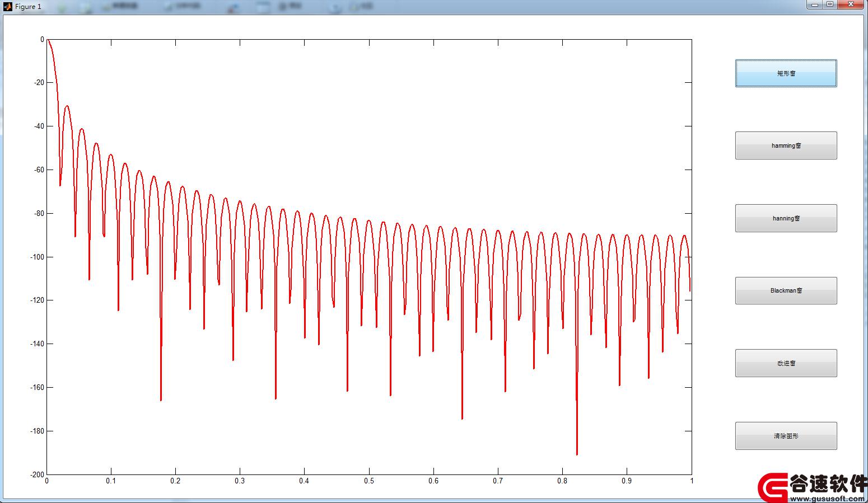The image size is (868, 503).
Task: Click the x-axis tick label 0.1
Action: pyautogui.click(x=111, y=481)
